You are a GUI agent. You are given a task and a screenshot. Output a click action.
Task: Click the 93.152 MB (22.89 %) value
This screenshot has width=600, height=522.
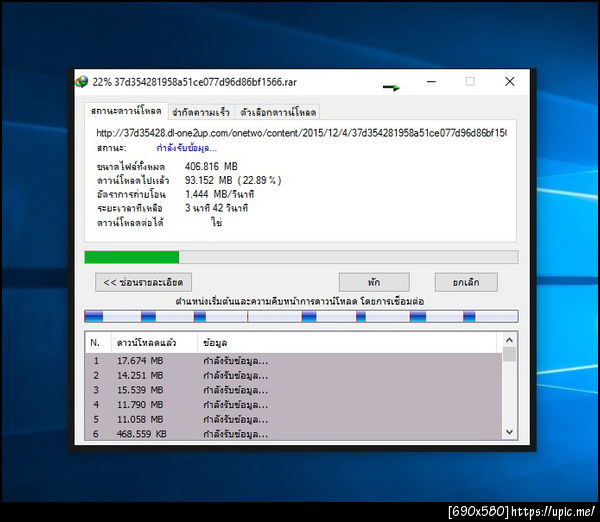pyautogui.click(x=233, y=180)
